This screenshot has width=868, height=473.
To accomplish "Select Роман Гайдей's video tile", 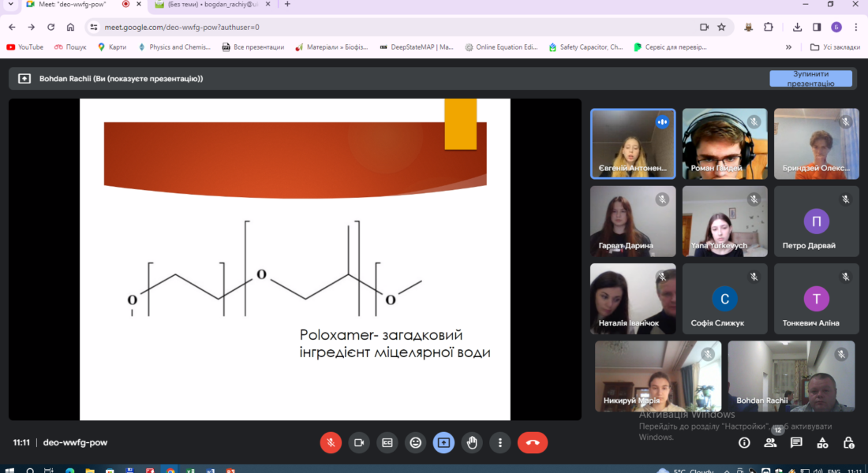I will 724,144.
